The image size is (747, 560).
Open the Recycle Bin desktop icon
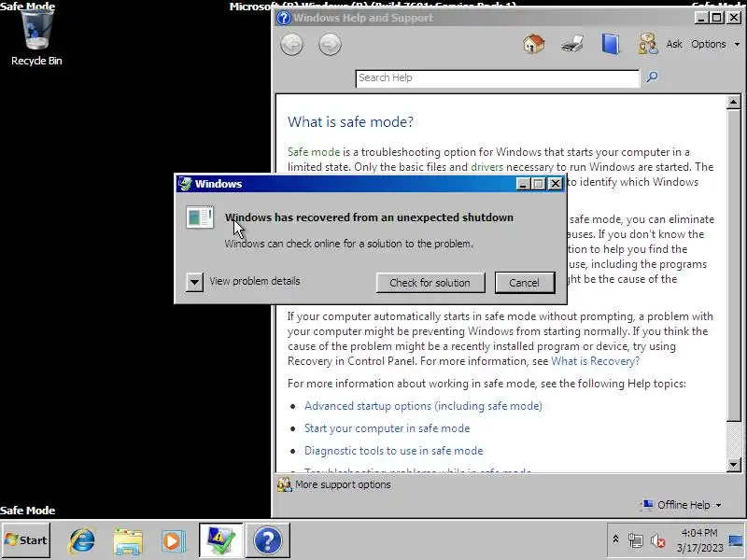click(36, 37)
